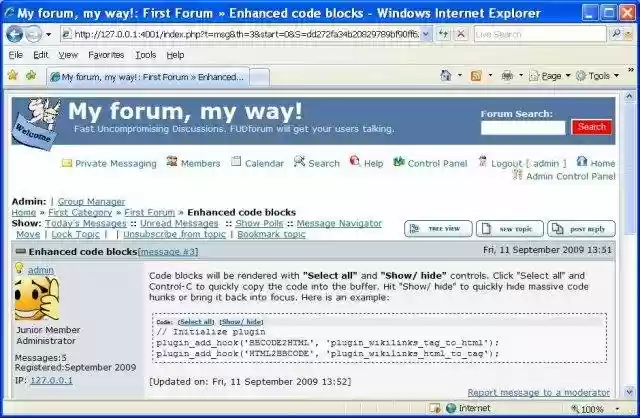Click the red Search button

591,127
